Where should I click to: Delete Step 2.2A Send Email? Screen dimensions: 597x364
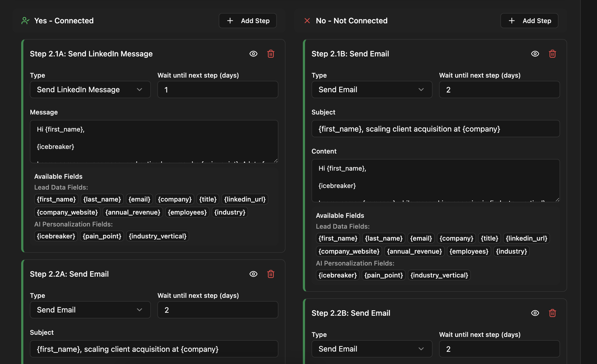(271, 274)
